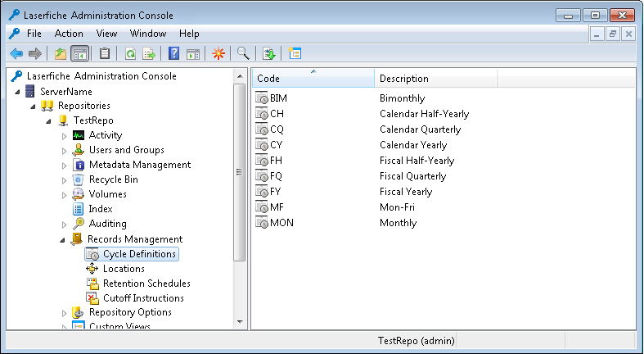The height and width of the screenshot is (354, 644).
Task: Open the Action menu
Action: (69, 34)
